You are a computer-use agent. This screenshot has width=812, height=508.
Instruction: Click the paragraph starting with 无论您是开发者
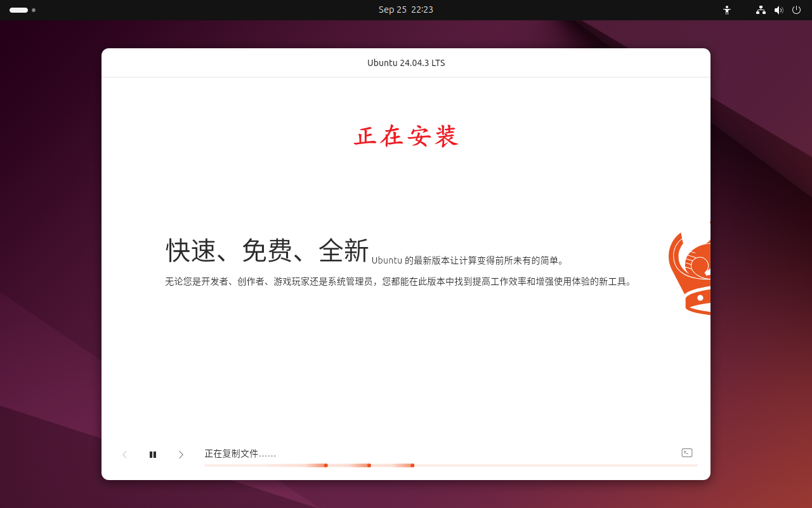click(x=399, y=281)
